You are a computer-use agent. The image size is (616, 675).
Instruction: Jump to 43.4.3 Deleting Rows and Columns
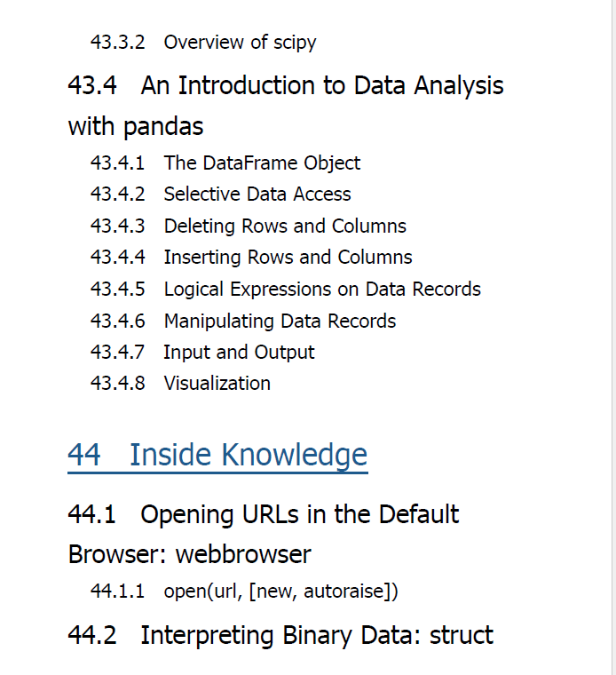pyautogui.click(x=249, y=226)
